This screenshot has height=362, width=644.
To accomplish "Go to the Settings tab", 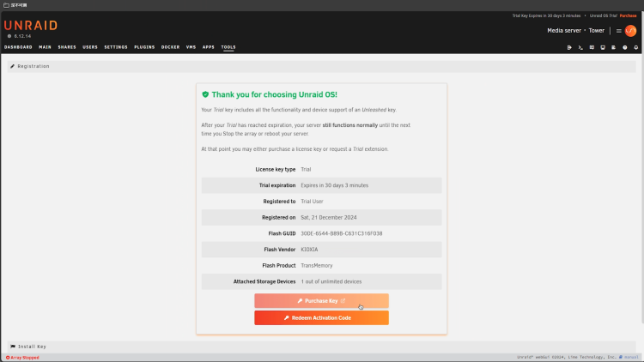I will [116, 47].
